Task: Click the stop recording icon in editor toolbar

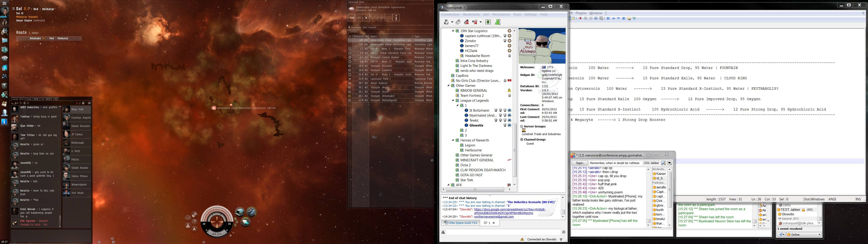Action: pyautogui.click(x=586, y=19)
